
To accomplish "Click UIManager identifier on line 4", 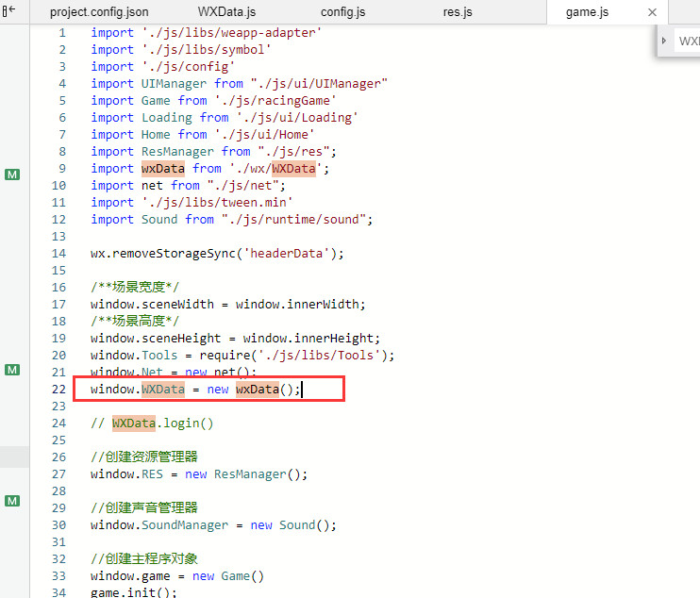I will (174, 83).
